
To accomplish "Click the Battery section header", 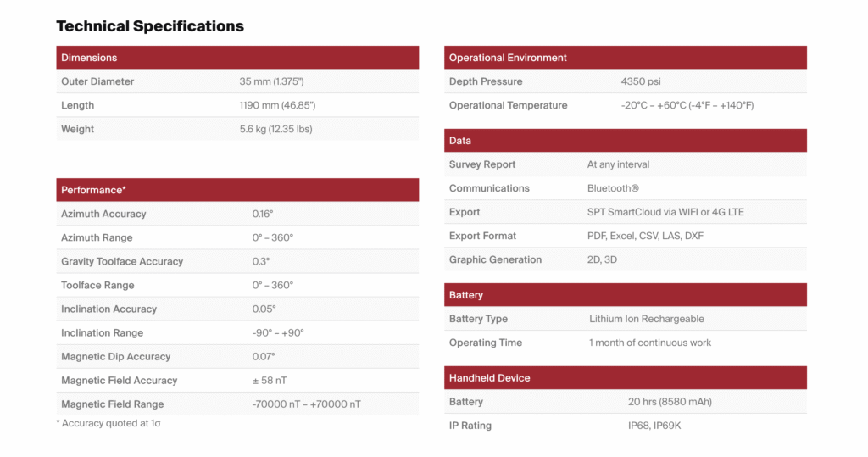I will (x=466, y=295).
